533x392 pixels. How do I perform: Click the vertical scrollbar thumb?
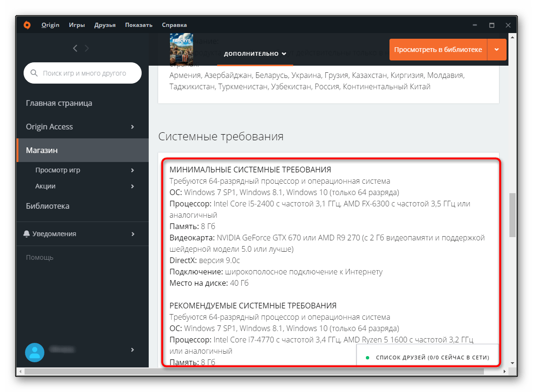[x=512, y=215]
